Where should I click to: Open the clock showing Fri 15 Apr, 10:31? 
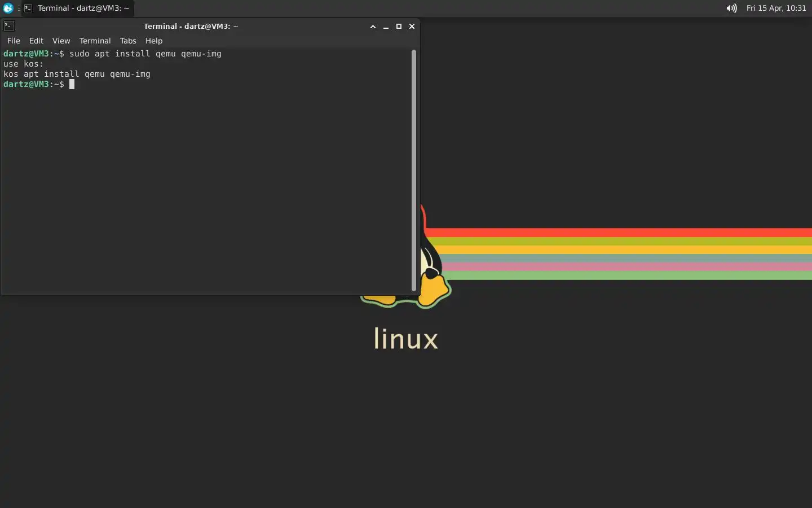click(776, 8)
